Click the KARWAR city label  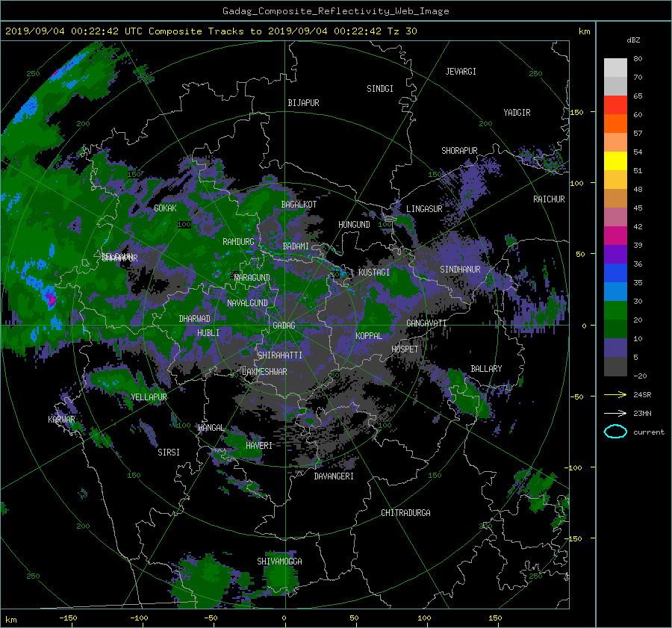[61, 420]
